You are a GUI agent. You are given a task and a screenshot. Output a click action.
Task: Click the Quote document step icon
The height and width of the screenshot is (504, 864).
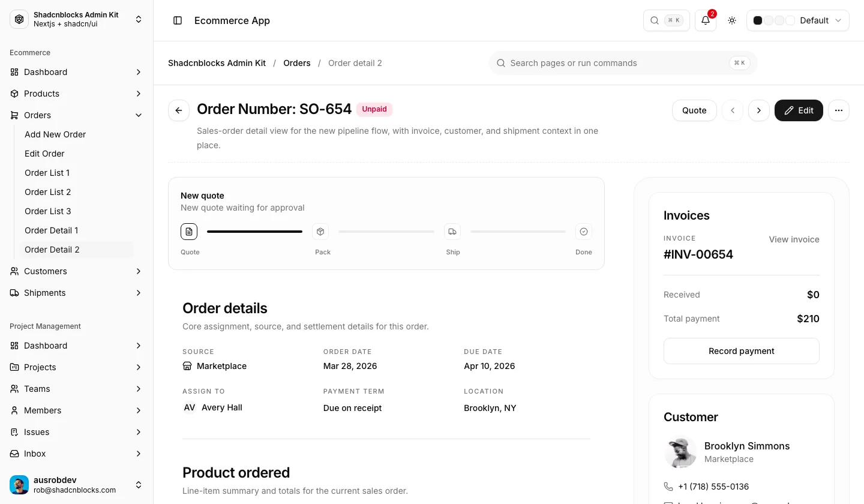click(189, 232)
